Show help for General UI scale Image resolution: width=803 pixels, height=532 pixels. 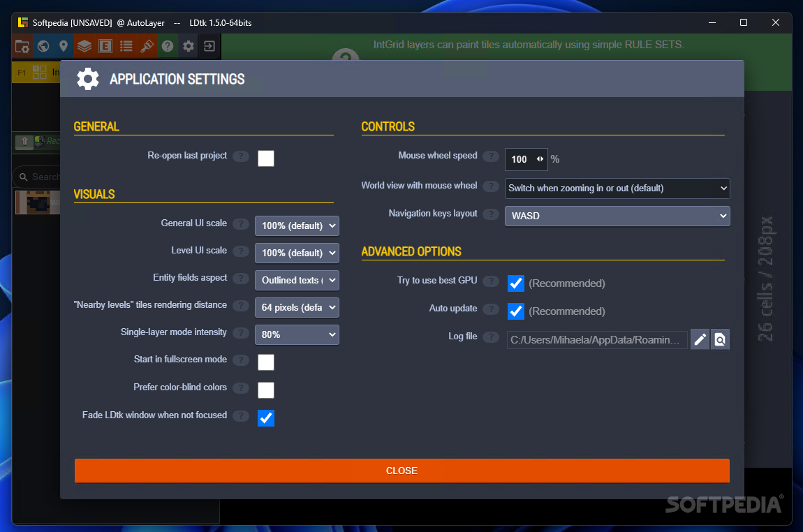pyautogui.click(x=241, y=223)
